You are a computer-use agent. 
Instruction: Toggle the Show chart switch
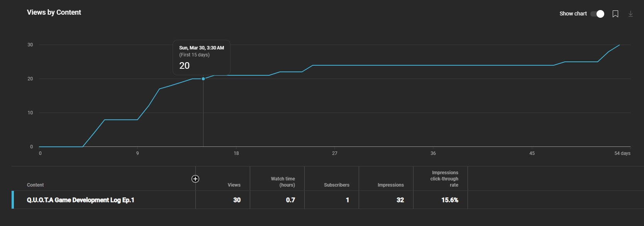pos(597,14)
